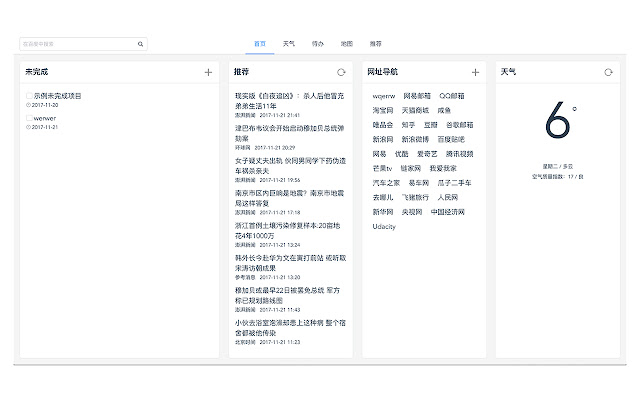The height and width of the screenshot is (400, 640).
Task: Click the 星期二 / 多云 weather text
Action: [x=558, y=167]
